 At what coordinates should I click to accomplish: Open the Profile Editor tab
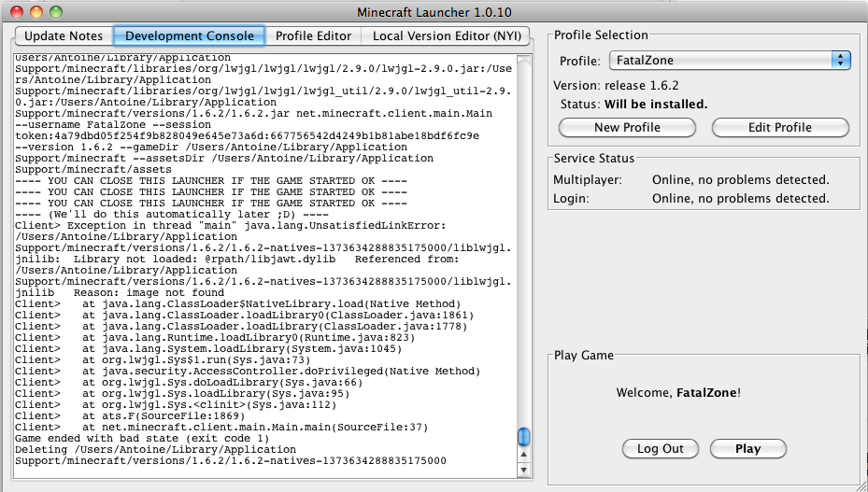[313, 36]
